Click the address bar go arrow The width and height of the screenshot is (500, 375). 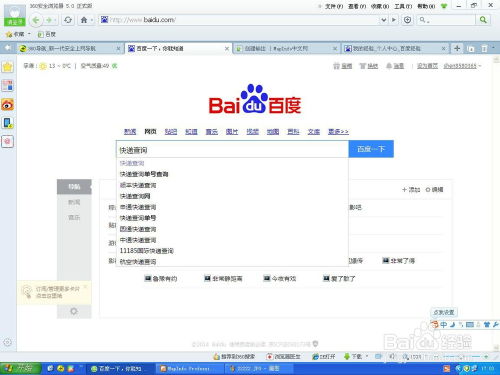pos(394,20)
